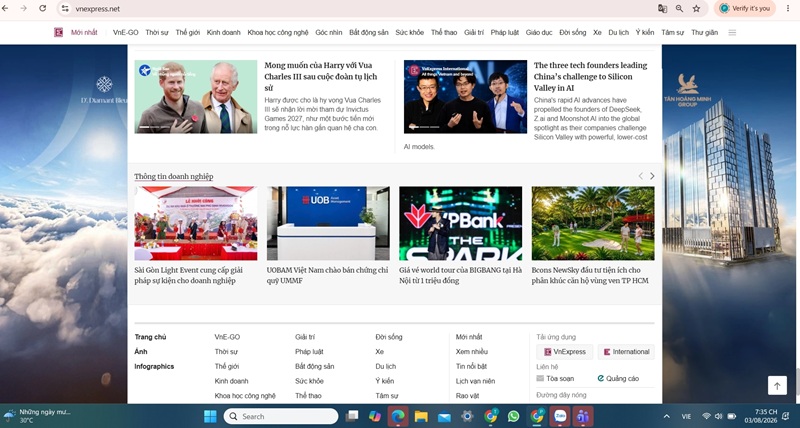
Task: Bookmark this page with the star icon
Action: click(x=696, y=9)
